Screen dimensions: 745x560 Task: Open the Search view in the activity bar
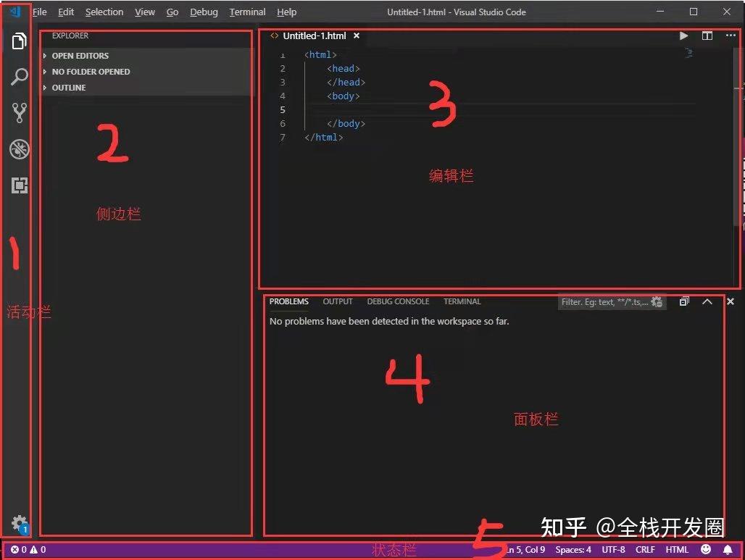point(20,77)
